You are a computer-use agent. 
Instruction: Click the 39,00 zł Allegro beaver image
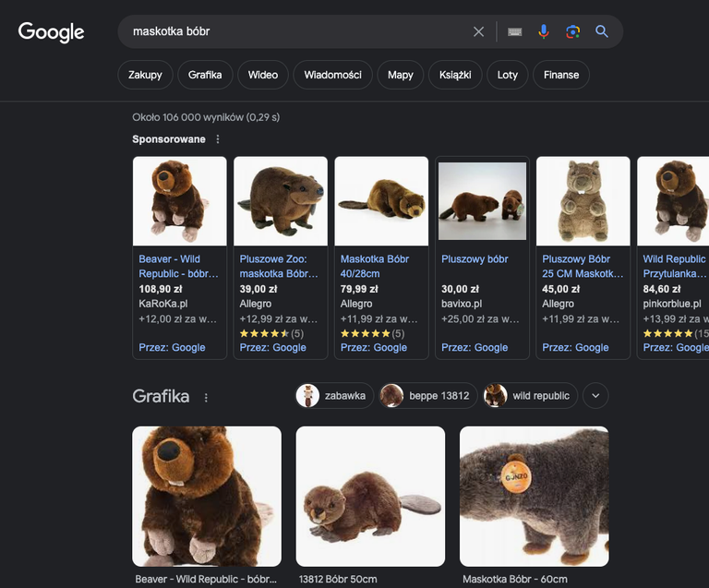click(281, 201)
